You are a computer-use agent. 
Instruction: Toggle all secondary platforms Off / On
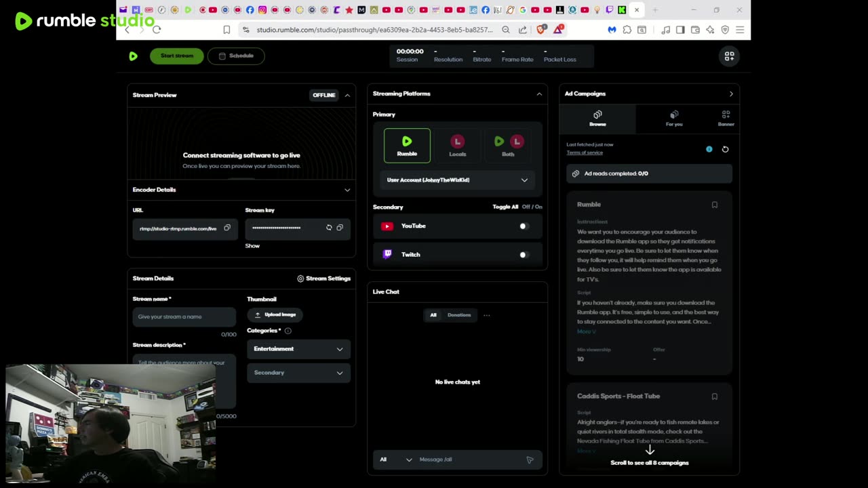532,207
